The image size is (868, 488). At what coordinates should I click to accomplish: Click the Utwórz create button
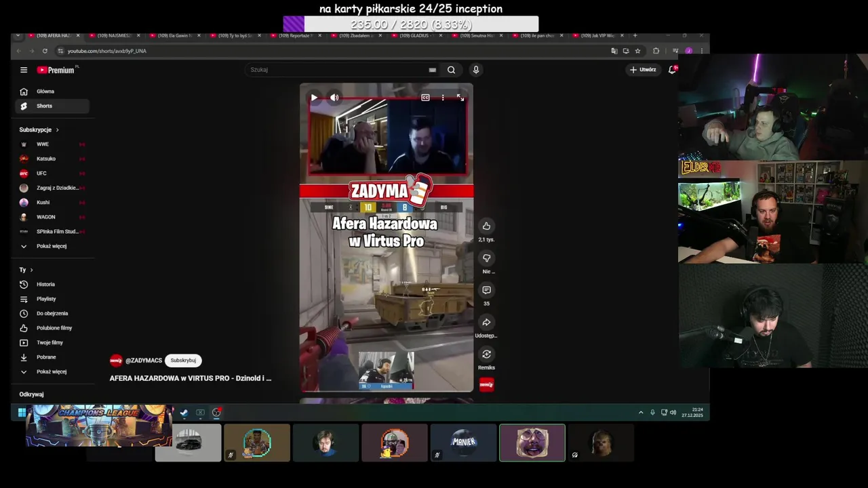(643, 70)
